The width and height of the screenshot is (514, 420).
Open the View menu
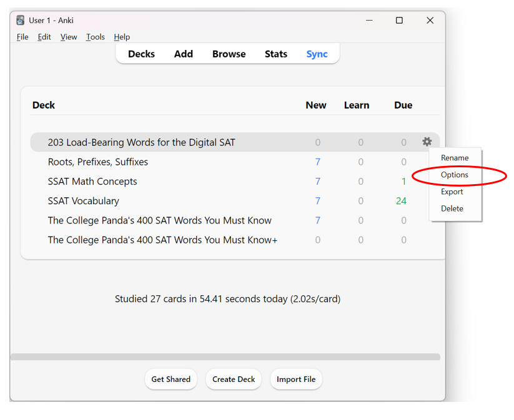(69, 37)
